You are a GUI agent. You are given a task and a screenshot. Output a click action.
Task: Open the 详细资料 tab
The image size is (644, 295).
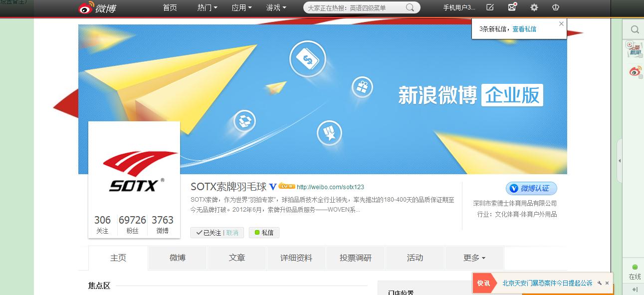click(296, 258)
